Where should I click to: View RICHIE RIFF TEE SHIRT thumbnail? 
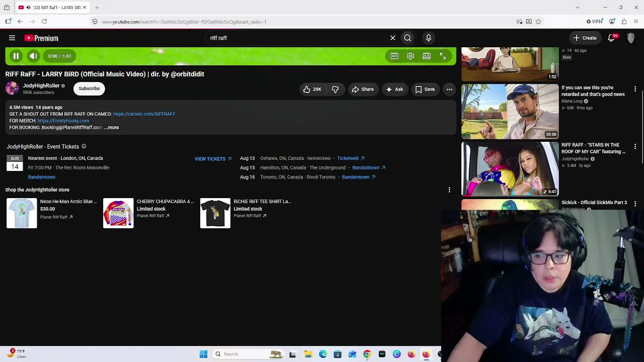click(x=215, y=213)
